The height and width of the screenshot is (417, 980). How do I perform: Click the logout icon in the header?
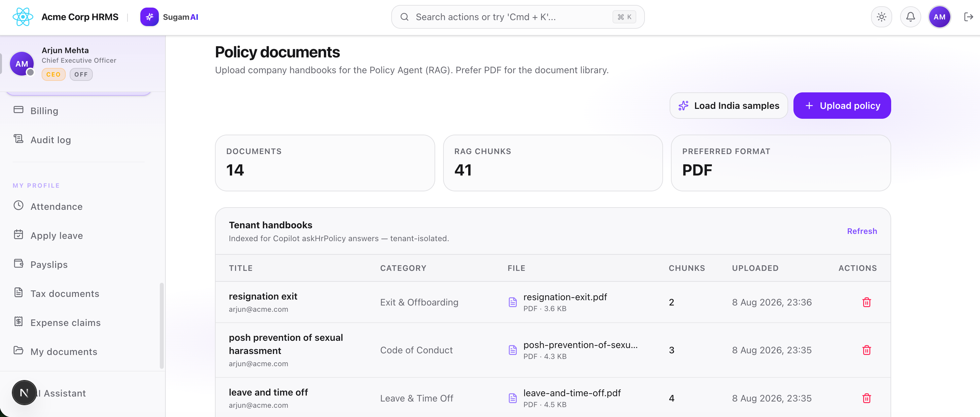[968, 17]
